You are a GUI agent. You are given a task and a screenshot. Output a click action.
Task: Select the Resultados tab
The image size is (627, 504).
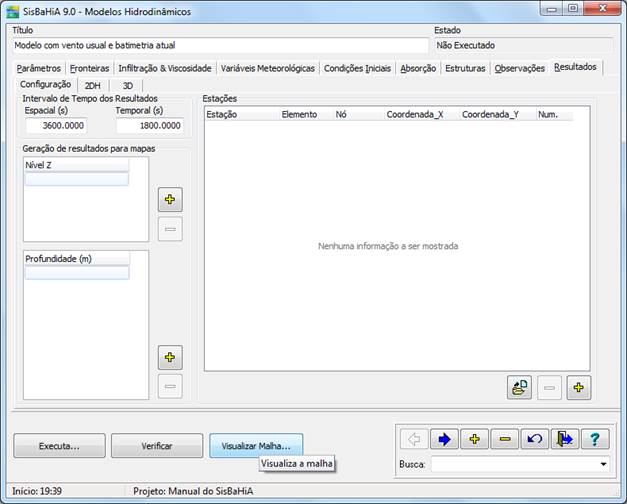[x=575, y=67]
